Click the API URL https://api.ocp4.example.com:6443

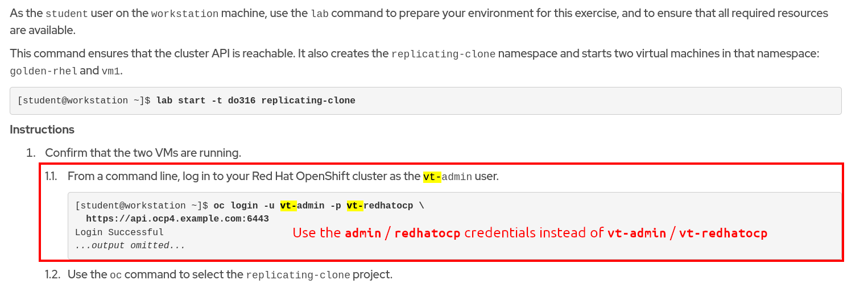[177, 219]
